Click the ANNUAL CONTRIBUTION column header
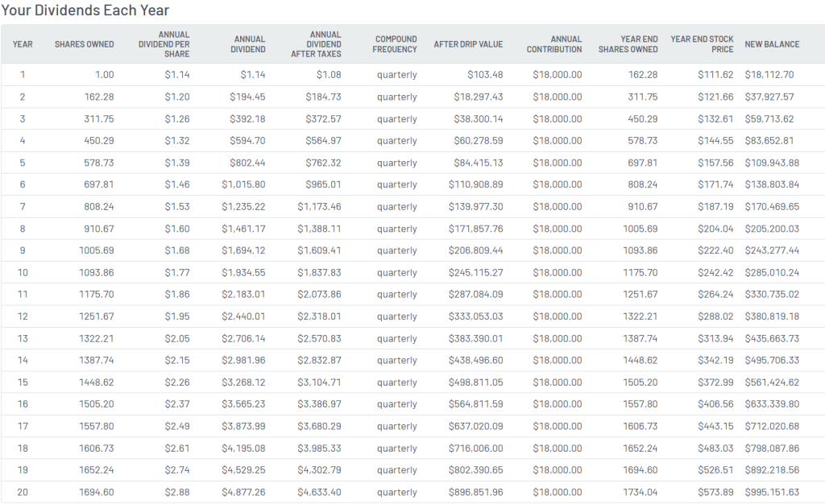 pos(554,44)
